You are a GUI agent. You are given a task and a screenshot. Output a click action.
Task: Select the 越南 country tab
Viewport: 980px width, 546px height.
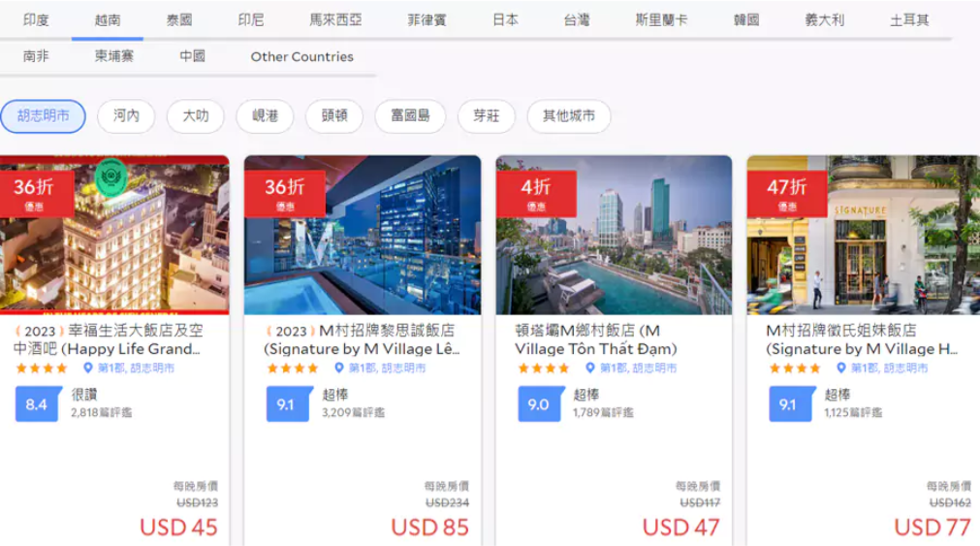pos(108,20)
